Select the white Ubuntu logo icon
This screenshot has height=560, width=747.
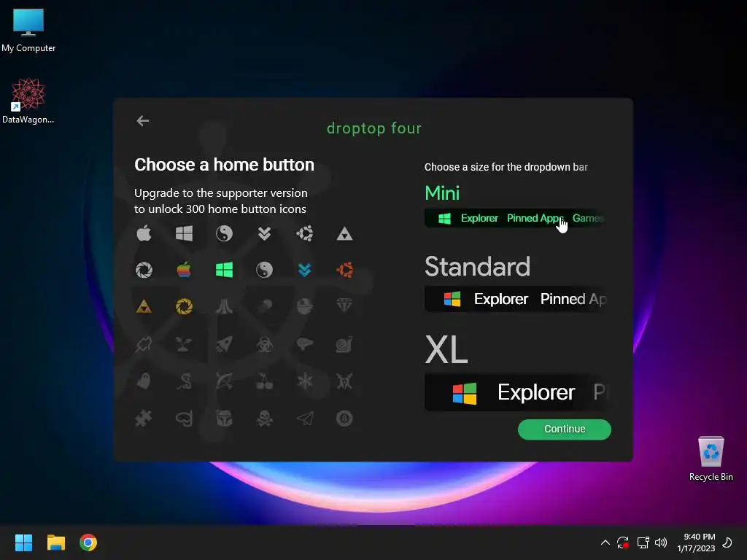tap(304, 233)
